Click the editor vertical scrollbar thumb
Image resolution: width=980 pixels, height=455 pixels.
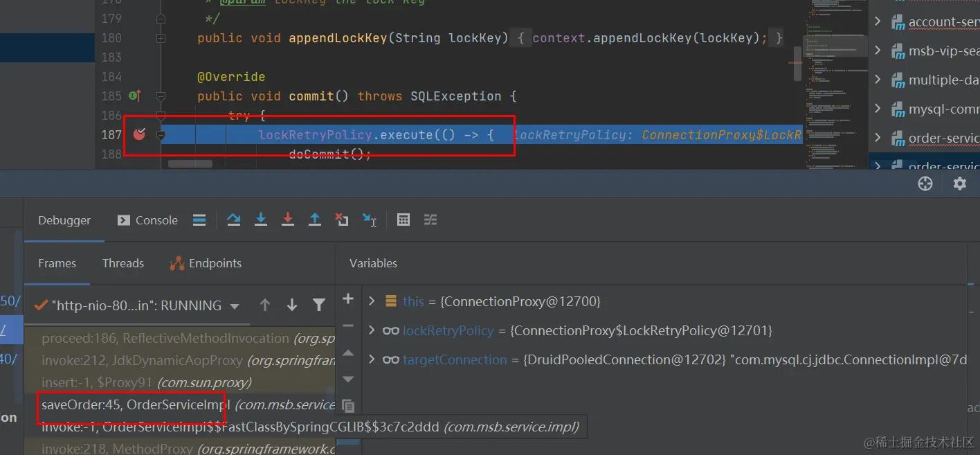[x=798, y=64]
